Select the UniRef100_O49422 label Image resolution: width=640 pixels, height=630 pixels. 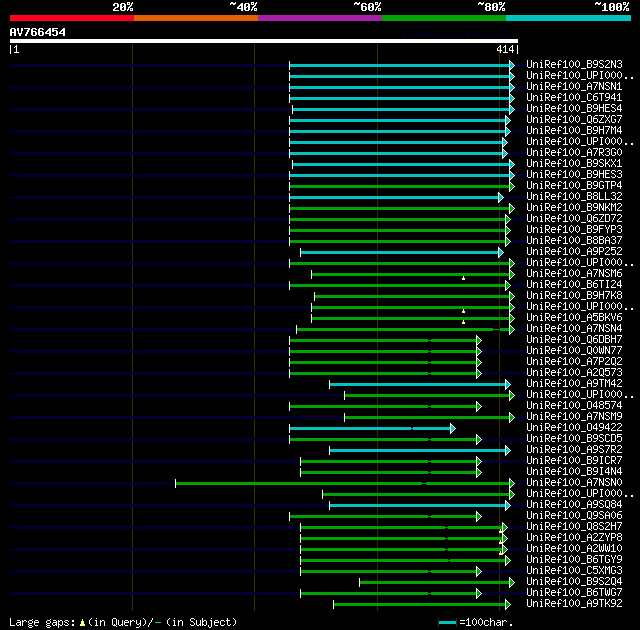[x=574, y=428]
